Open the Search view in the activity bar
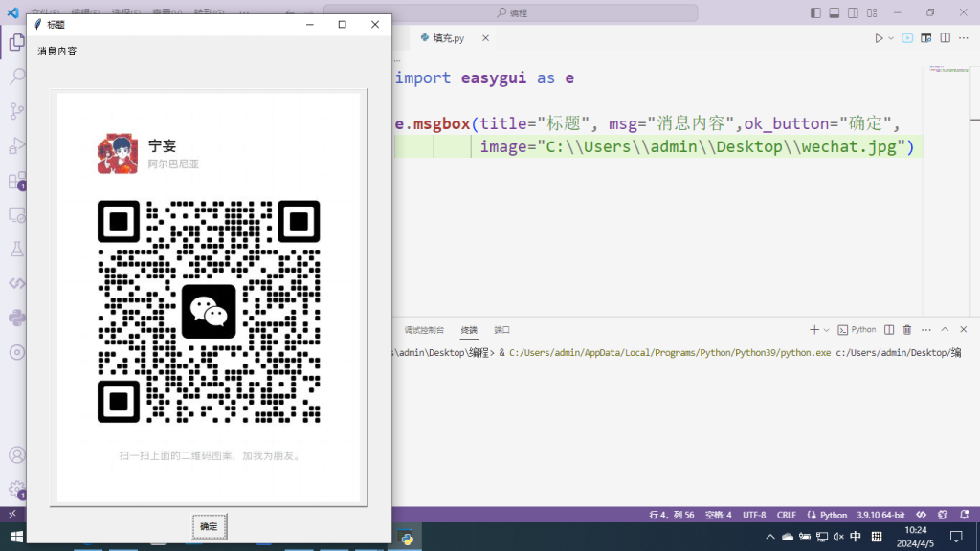Screen dimensions: 980x551 17,77
